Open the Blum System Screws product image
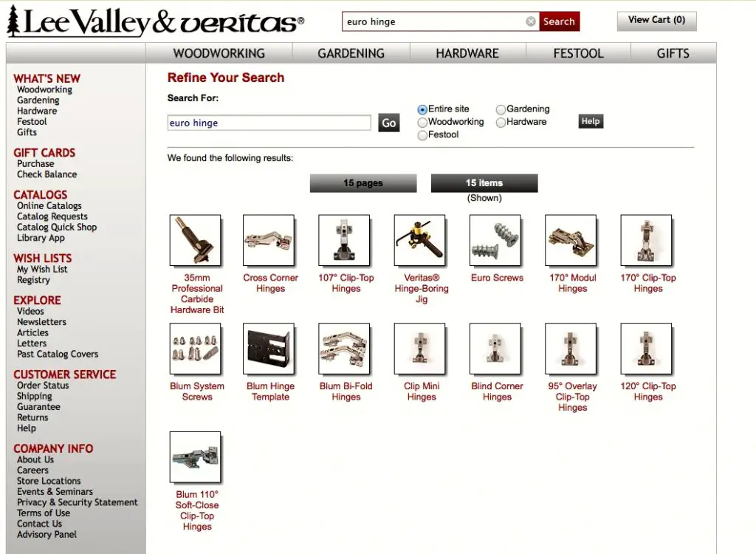This screenshot has height=554, width=756. (x=195, y=349)
